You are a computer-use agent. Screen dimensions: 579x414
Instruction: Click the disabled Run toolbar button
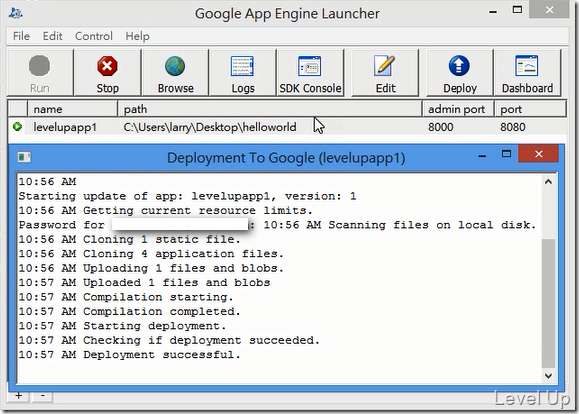pyautogui.click(x=40, y=73)
